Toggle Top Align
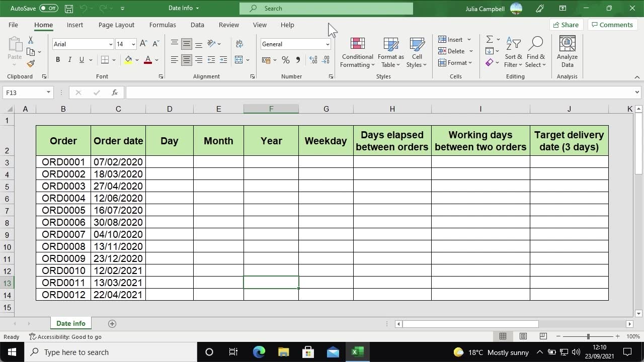644x362 pixels. (x=175, y=44)
